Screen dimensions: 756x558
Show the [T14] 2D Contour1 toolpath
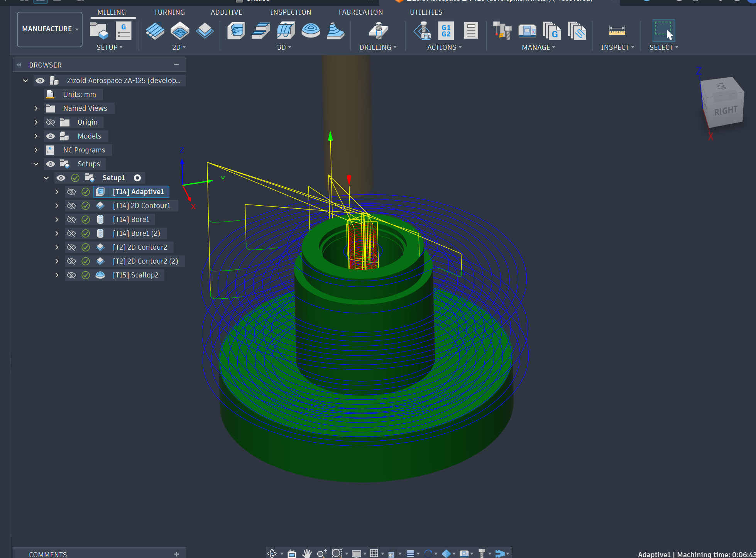[71, 206]
